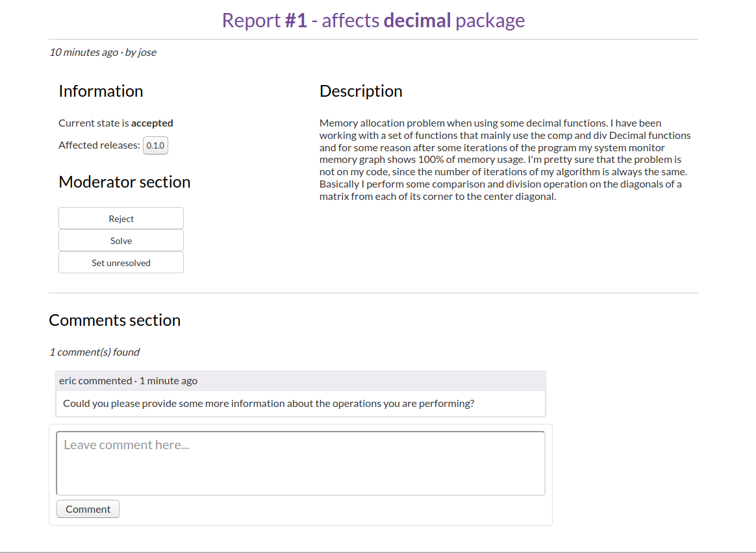Click the decimal package name in the title
The height and width of the screenshot is (553, 756).
[416, 20]
